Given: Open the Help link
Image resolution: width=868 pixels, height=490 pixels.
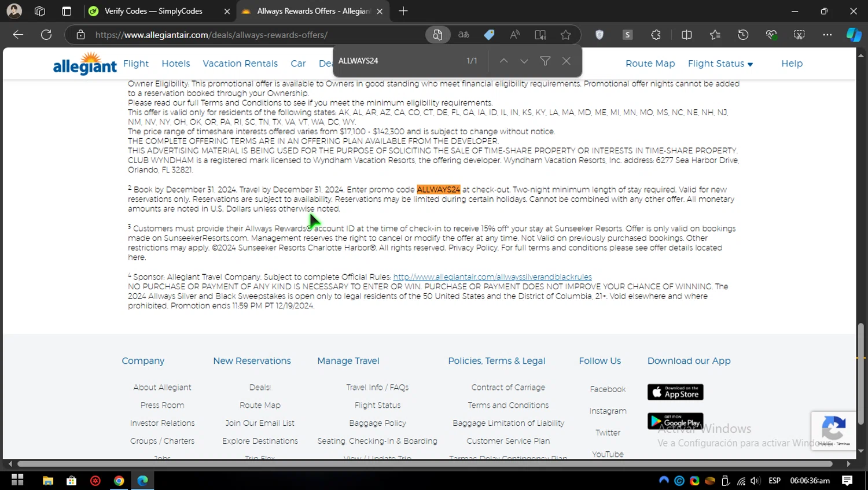Looking at the screenshot, I should click(x=792, y=64).
